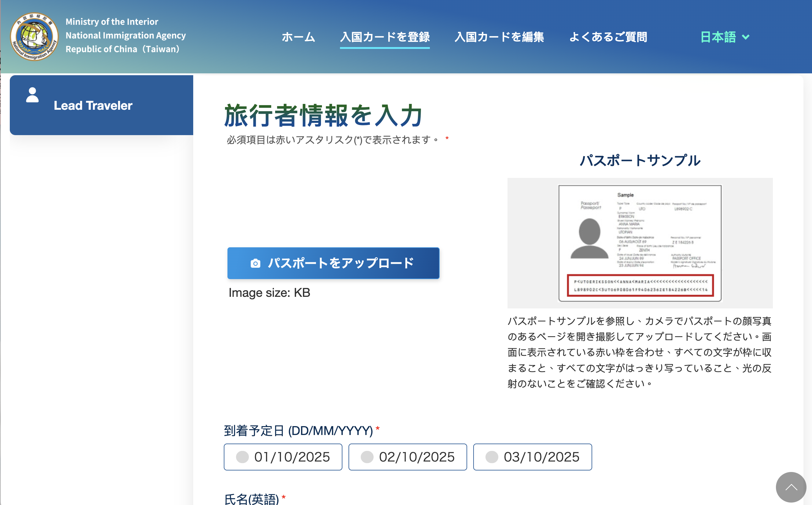This screenshot has width=812, height=505.
Task: Click the Image size KB text
Action: pos(269,293)
